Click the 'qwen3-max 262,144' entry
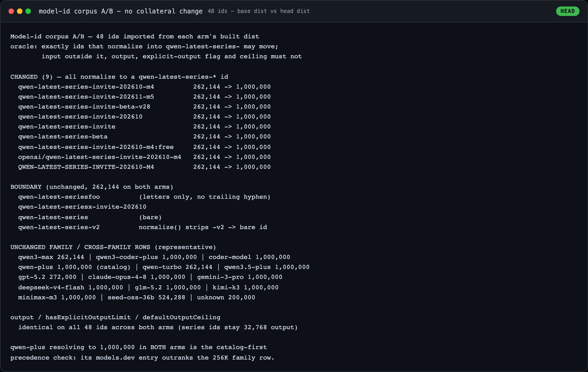588x372 pixels. 51,257
